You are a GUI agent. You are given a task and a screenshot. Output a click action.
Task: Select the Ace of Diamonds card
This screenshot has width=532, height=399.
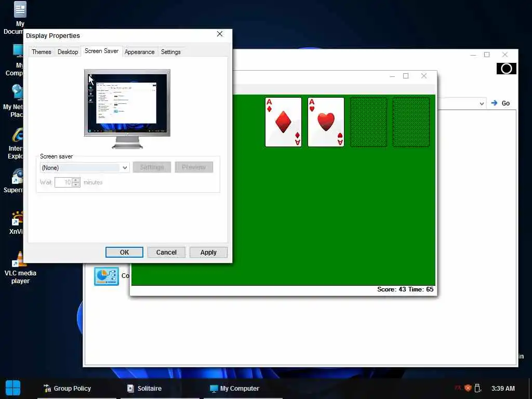pos(283,122)
